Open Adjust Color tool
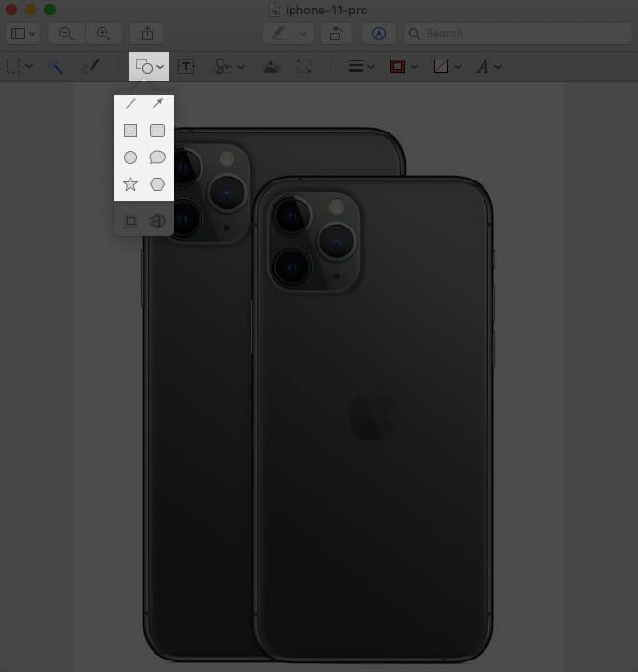Image resolution: width=638 pixels, height=672 pixels. [271, 66]
